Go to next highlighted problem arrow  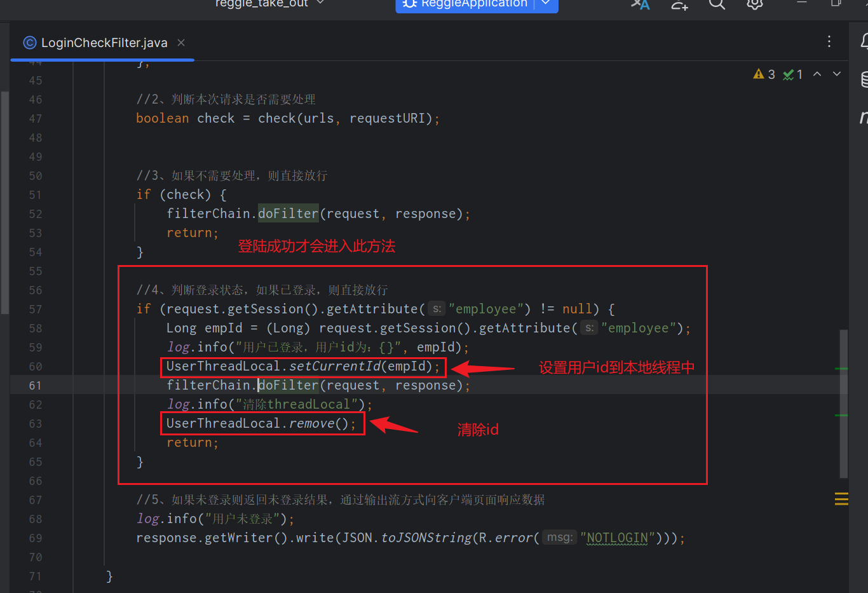point(837,74)
